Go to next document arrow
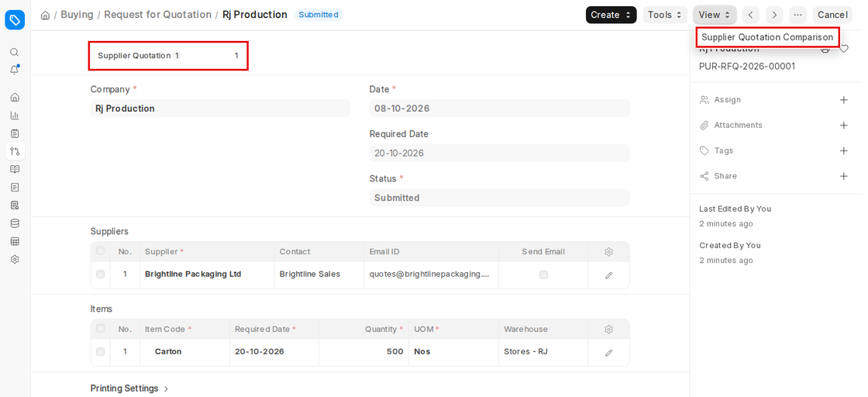 (774, 15)
